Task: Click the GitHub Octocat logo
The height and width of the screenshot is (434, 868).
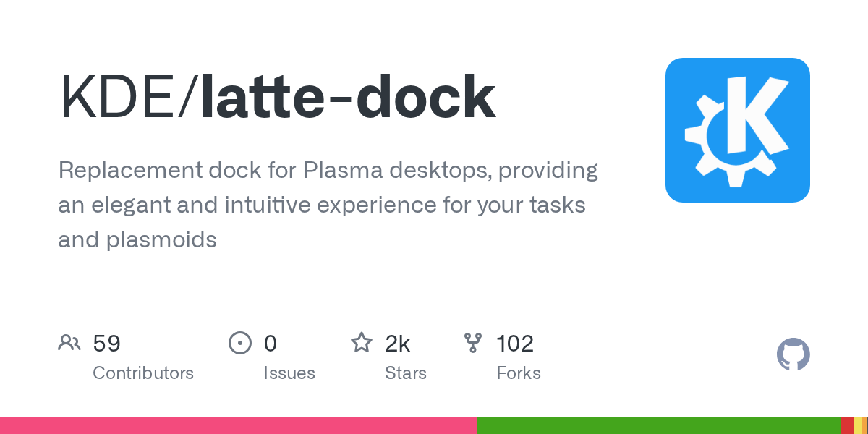Action: pos(793,354)
